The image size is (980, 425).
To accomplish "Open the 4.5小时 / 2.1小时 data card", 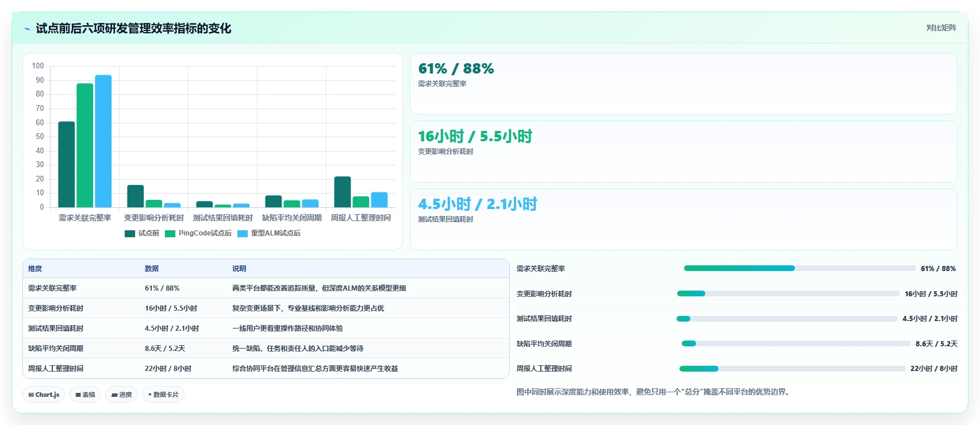I will point(683,219).
